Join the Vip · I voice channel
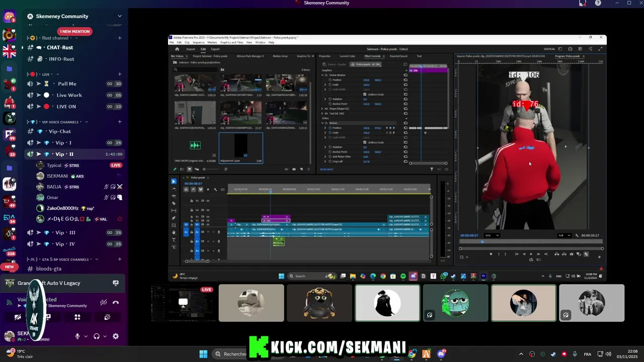 pyautogui.click(x=75, y=143)
